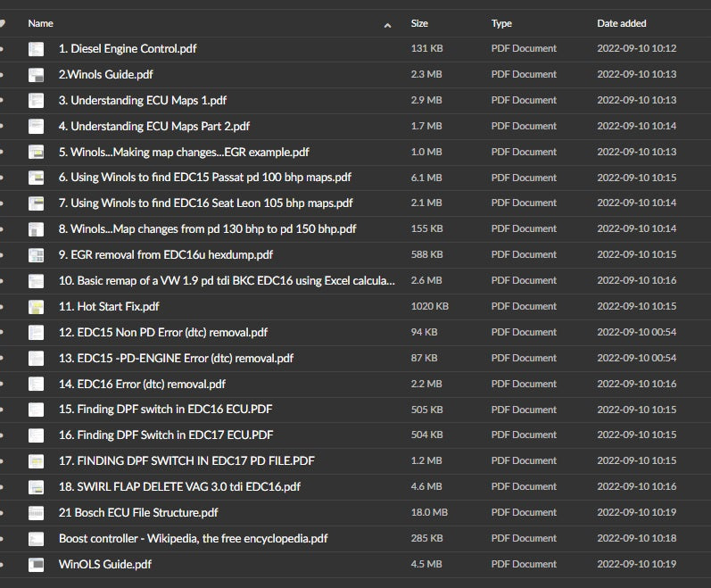The image size is (711, 588).
Task: Toggle the selection dot beside 14. EDC16 Error removal
Action: pyautogui.click(x=3, y=385)
